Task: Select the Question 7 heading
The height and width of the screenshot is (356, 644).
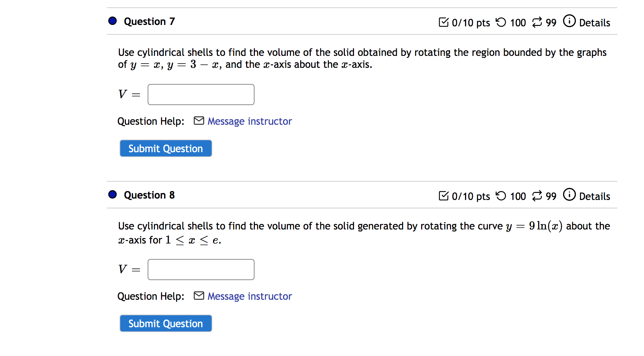Action: pos(149,21)
